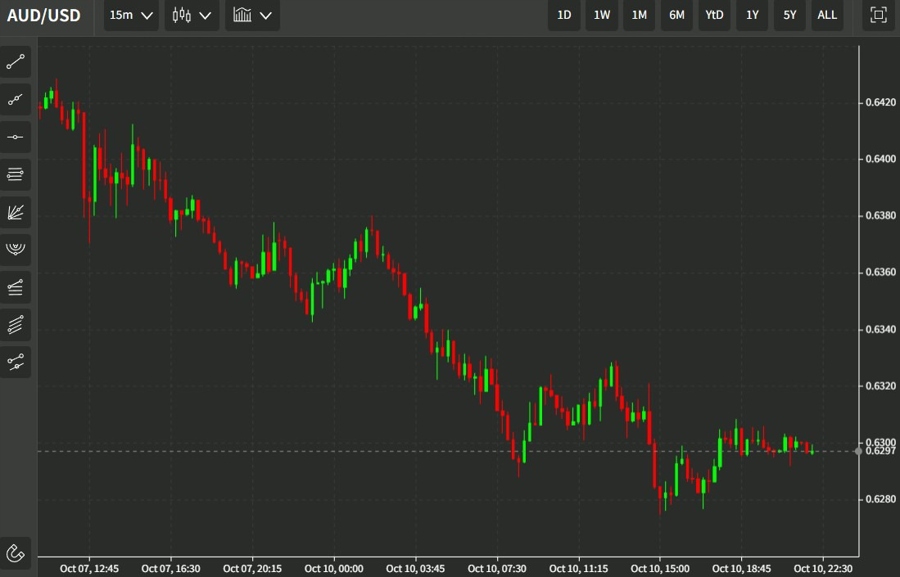Open the indicators dropdown

(252, 15)
